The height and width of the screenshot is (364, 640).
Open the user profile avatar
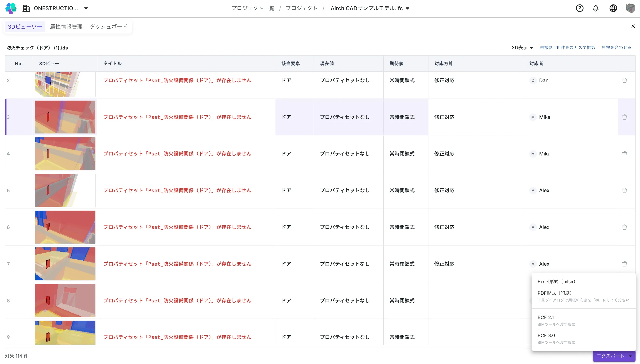[x=630, y=8]
